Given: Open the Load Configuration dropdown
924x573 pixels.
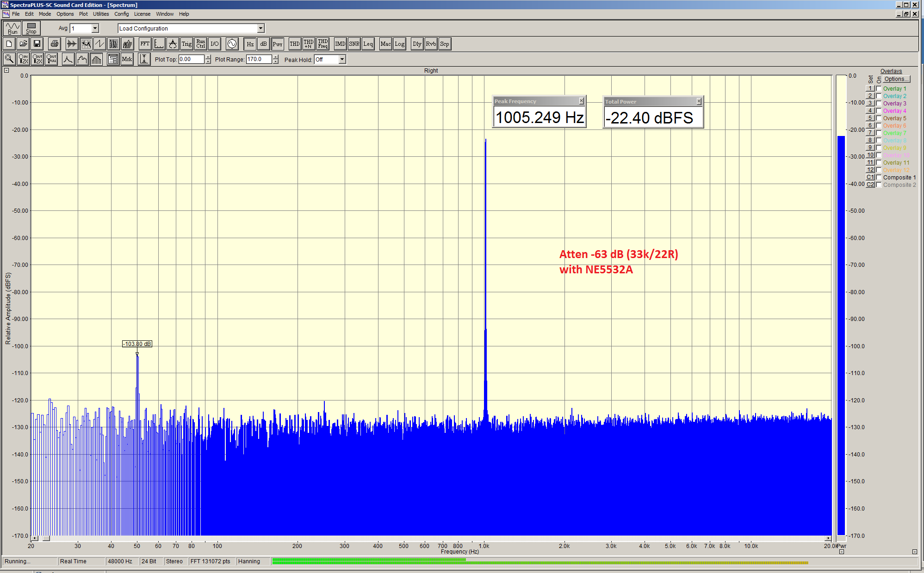Looking at the screenshot, I should [x=260, y=28].
